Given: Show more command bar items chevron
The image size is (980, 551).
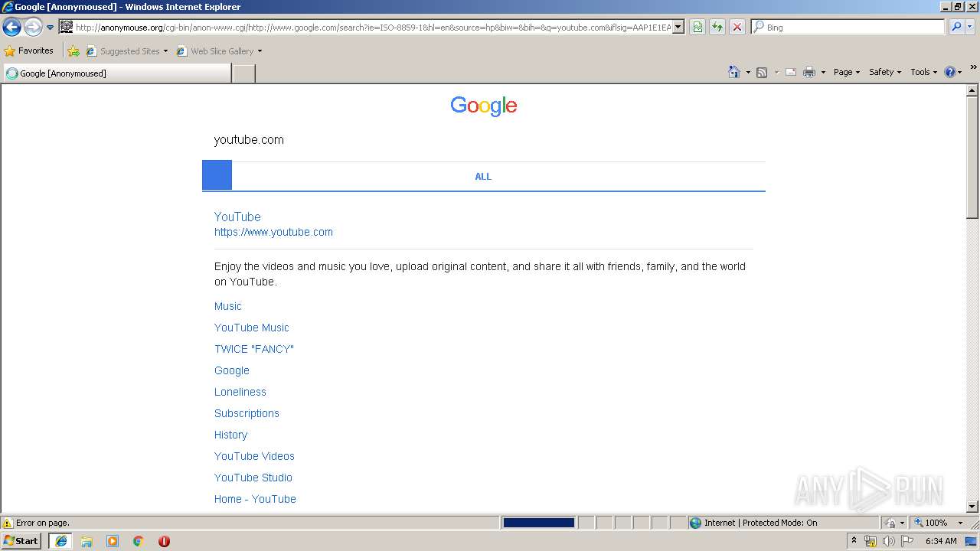Looking at the screenshot, I should 973,67.
